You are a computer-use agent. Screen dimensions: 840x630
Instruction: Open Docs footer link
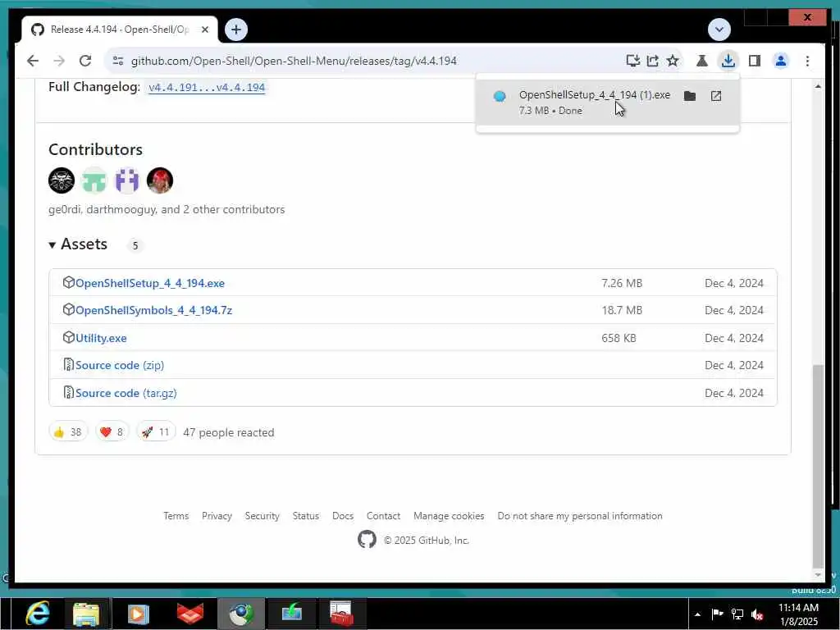[x=343, y=516]
